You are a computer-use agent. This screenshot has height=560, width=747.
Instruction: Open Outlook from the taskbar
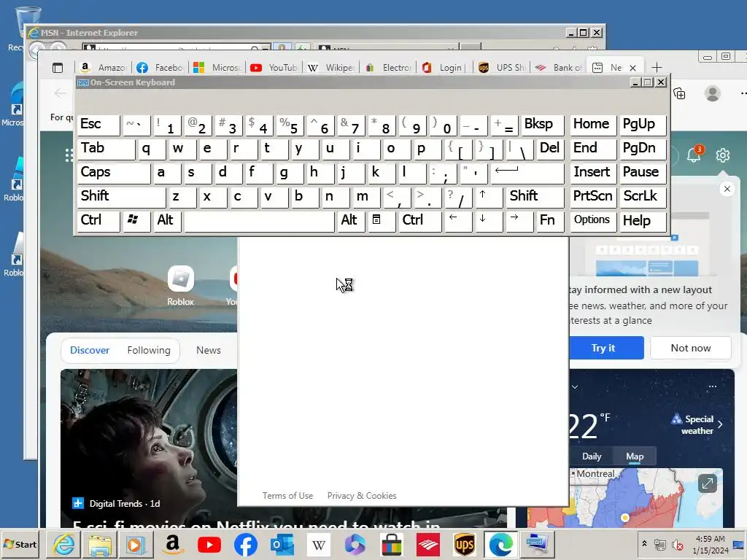click(282, 544)
